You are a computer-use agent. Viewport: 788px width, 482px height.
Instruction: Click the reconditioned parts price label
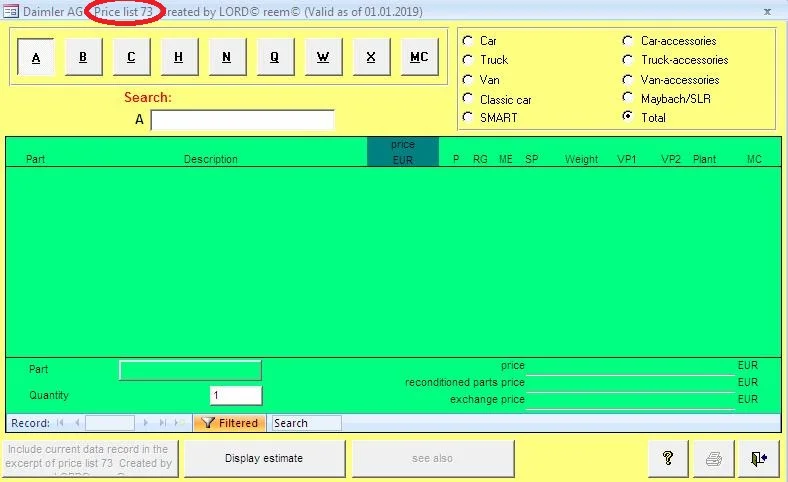(465, 382)
